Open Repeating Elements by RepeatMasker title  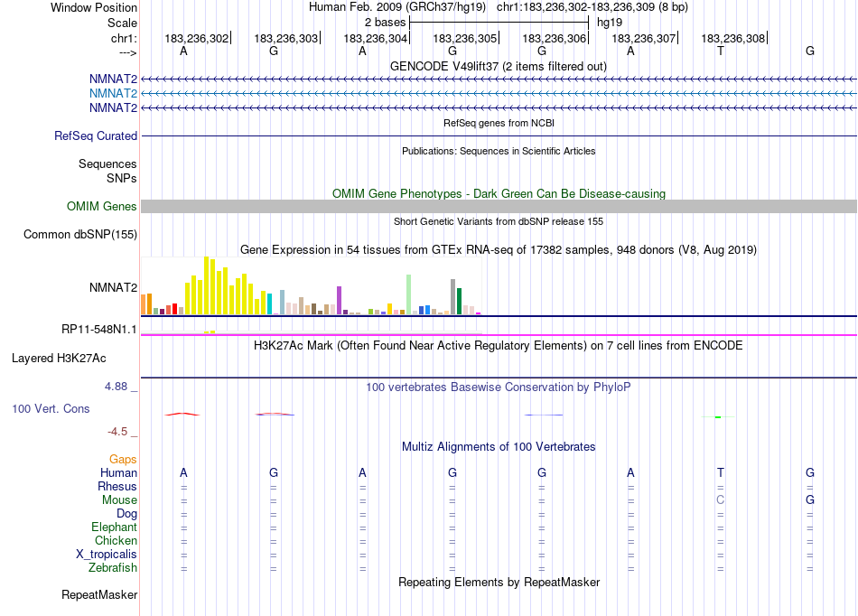click(499, 583)
